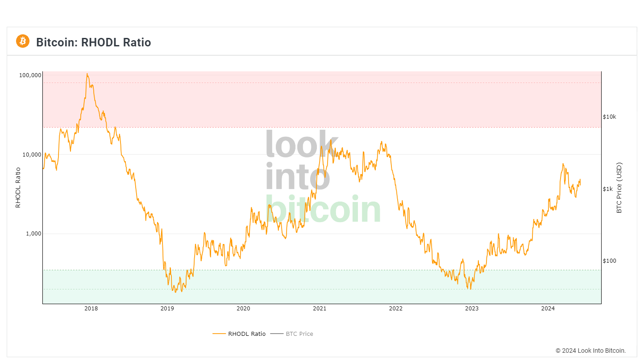Click the 'Bitcoin: RHODL Ratio' chart title
The image size is (644, 359).
94,42
